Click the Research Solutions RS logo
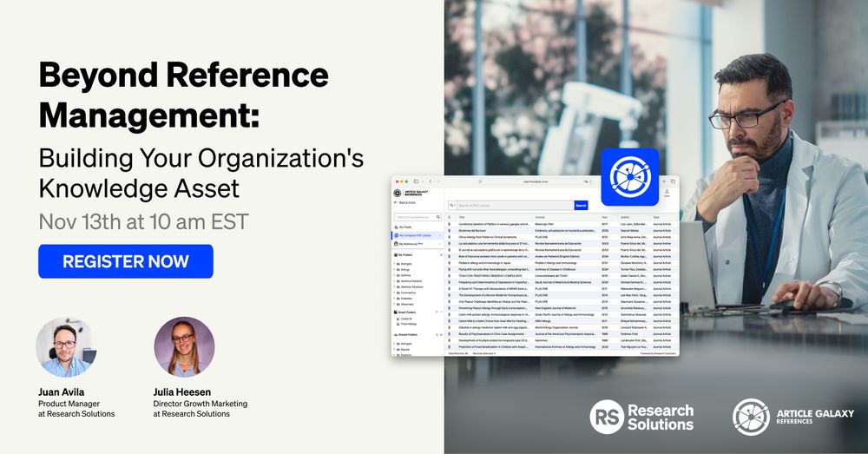This screenshot has height=454, width=868. click(x=641, y=417)
